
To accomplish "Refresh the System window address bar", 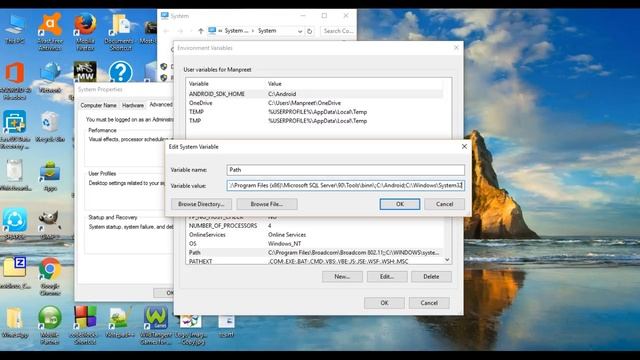I will point(309,31).
